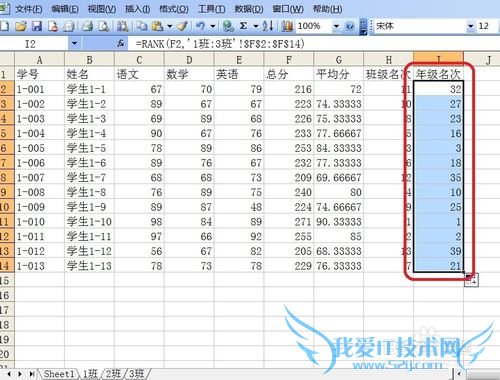Open the 编辑(E) menu
Viewport: 500px width, 380px height.
pyautogui.click(x=65, y=9)
